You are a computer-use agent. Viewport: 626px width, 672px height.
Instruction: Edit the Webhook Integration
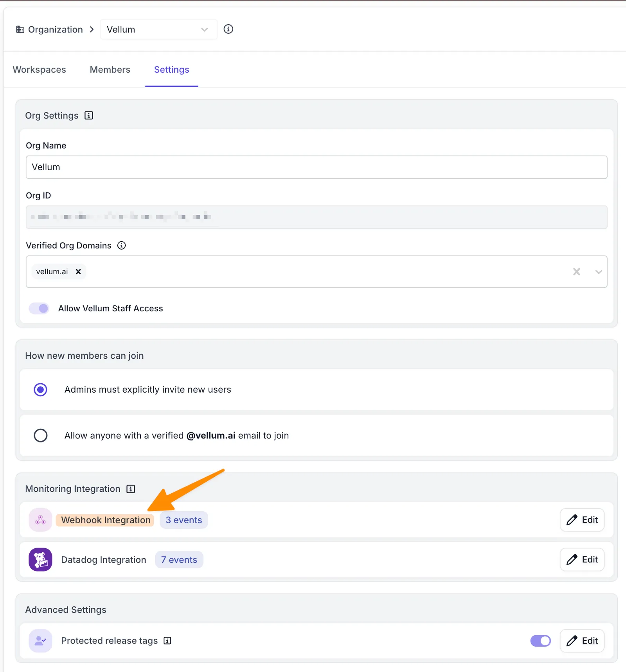(x=582, y=520)
